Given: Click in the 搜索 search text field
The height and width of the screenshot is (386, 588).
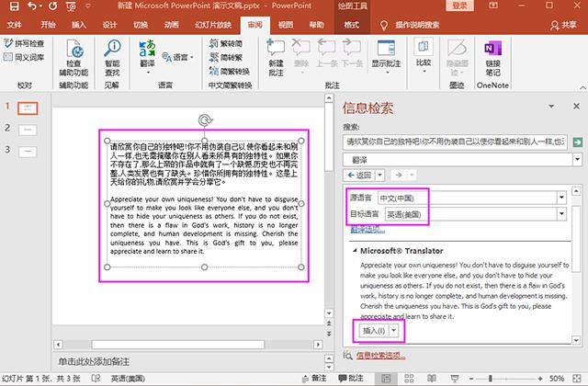Looking at the screenshot, I should point(455,142).
